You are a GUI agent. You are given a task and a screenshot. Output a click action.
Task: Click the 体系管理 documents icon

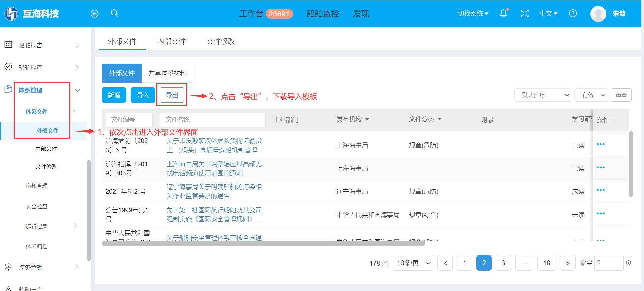pos(8,89)
